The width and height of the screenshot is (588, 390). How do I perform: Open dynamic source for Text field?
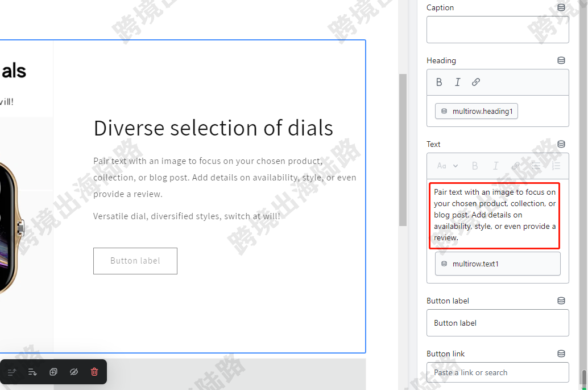pyautogui.click(x=561, y=144)
